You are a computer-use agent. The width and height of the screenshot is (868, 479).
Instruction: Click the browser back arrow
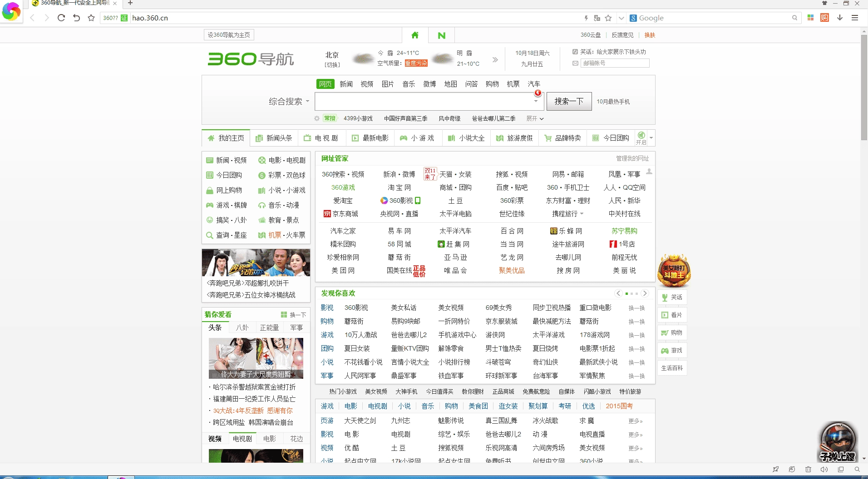(x=32, y=18)
